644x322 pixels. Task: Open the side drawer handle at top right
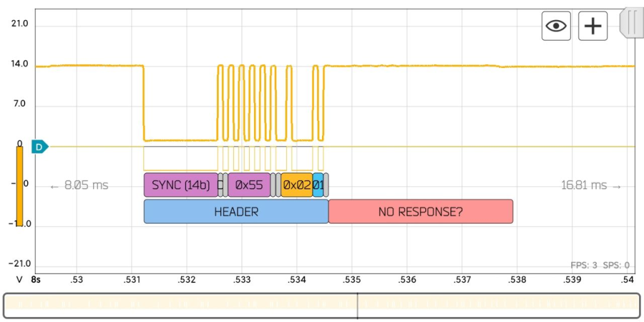point(631,23)
